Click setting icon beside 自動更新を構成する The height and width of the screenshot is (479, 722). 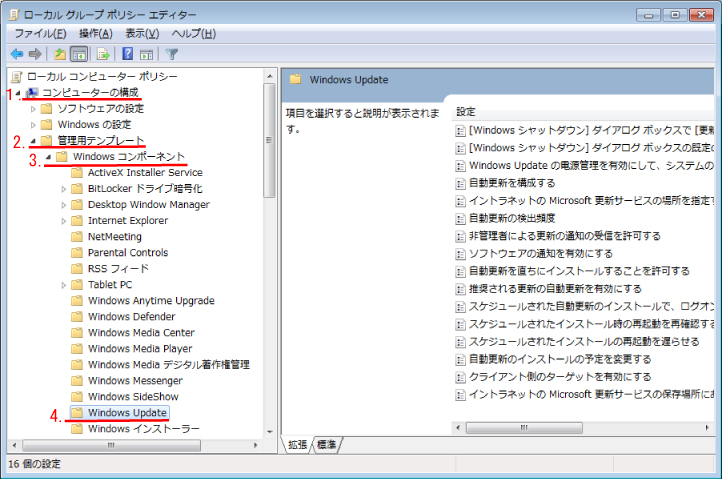click(x=460, y=183)
